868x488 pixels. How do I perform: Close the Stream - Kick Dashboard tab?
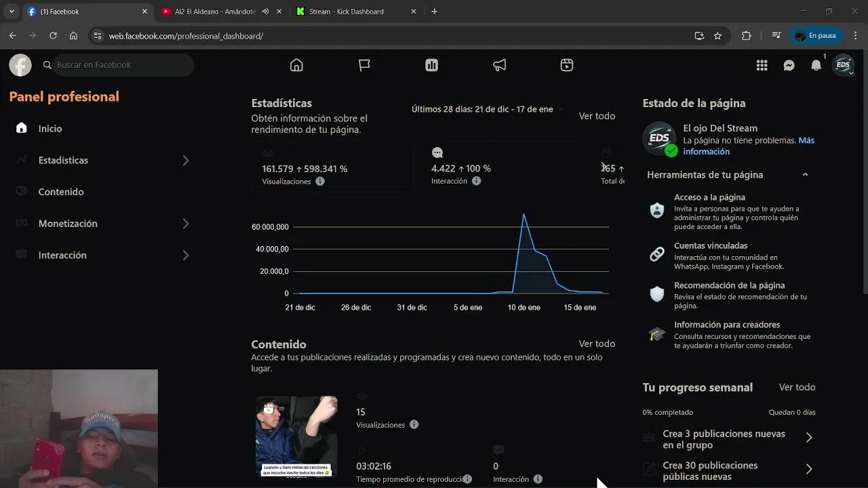click(x=414, y=12)
